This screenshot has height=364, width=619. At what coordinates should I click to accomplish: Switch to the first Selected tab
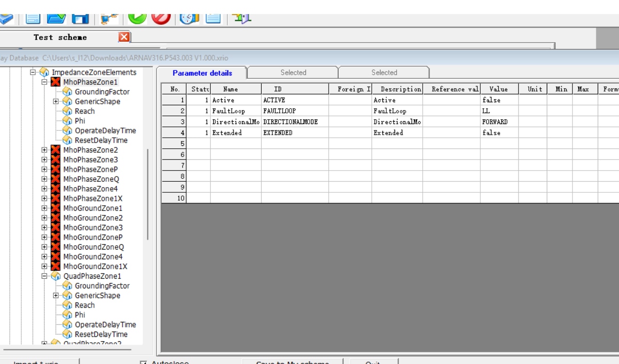click(293, 73)
